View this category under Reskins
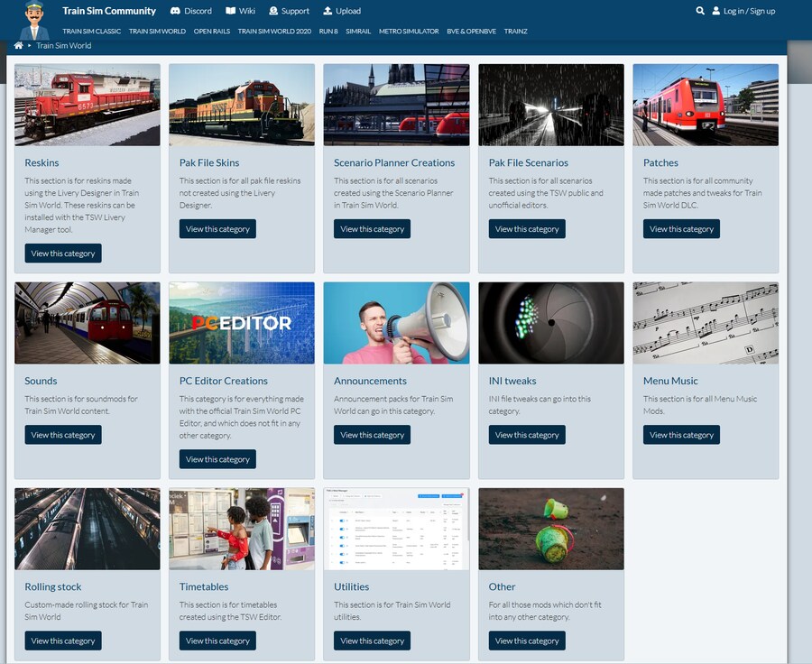Image resolution: width=812 pixels, height=664 pixels. (63, 254)
